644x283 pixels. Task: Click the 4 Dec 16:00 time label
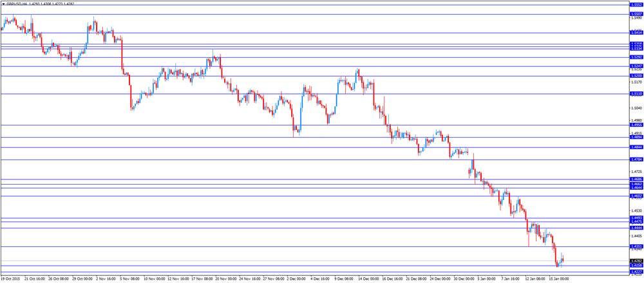point(320,278)
